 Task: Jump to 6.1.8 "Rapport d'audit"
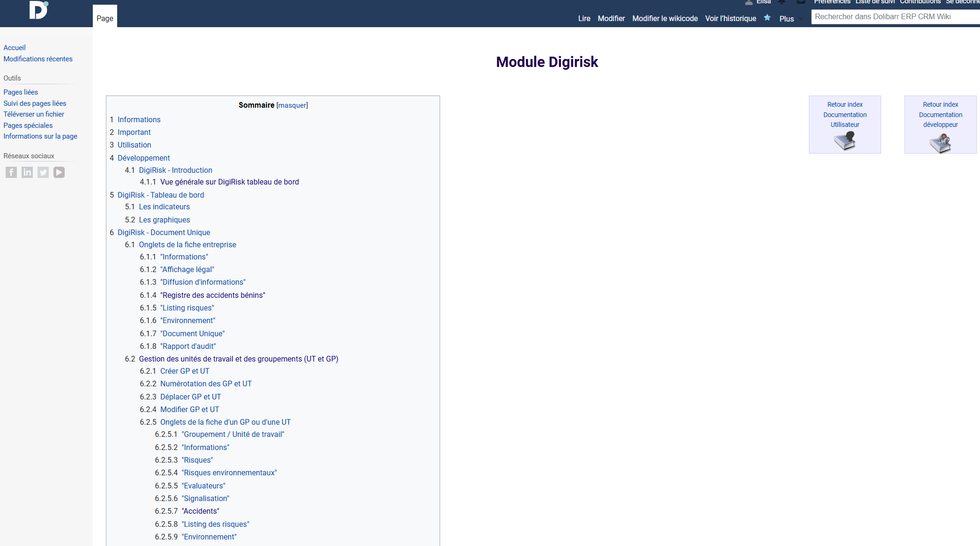pyautogui.click(x=188, y=346)
